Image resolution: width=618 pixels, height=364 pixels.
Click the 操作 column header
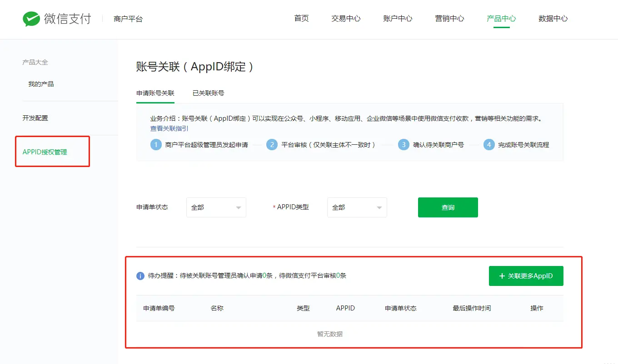pos(537,308)
